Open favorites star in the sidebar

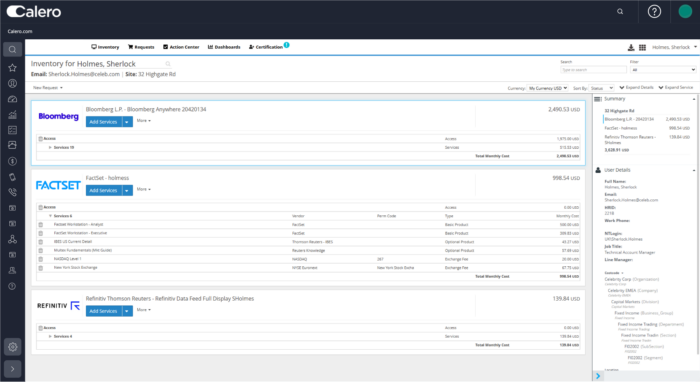12,68
